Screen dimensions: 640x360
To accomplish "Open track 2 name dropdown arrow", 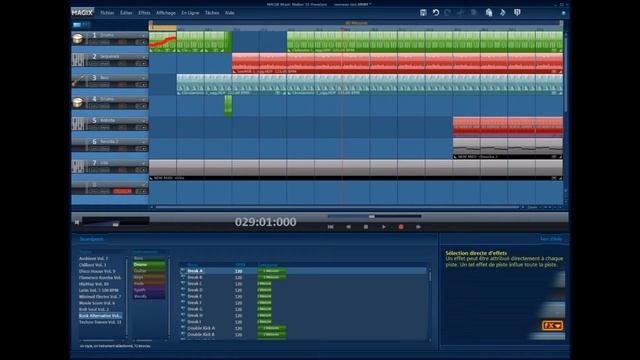I will coord(144,57).
